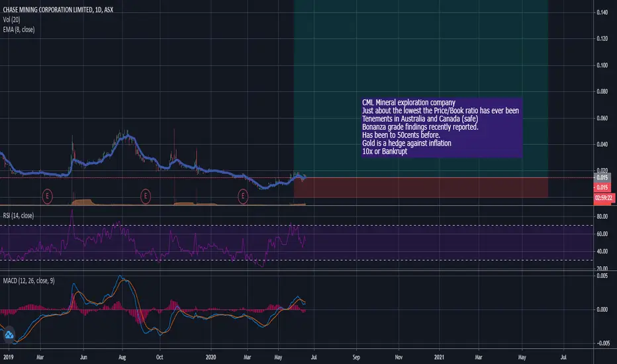Click the MACD 0.005 axis label

coord(602,276)
